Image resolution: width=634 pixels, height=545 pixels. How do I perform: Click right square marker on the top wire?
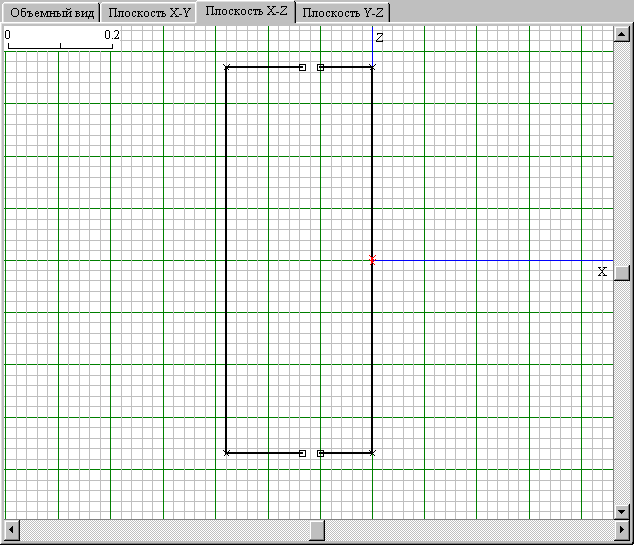(320, 67)
